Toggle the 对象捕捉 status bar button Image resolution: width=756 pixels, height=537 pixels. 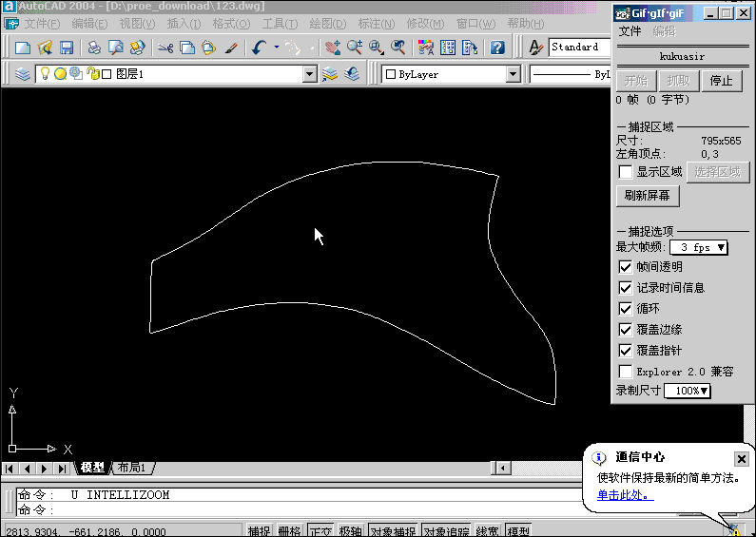point(394,530)
